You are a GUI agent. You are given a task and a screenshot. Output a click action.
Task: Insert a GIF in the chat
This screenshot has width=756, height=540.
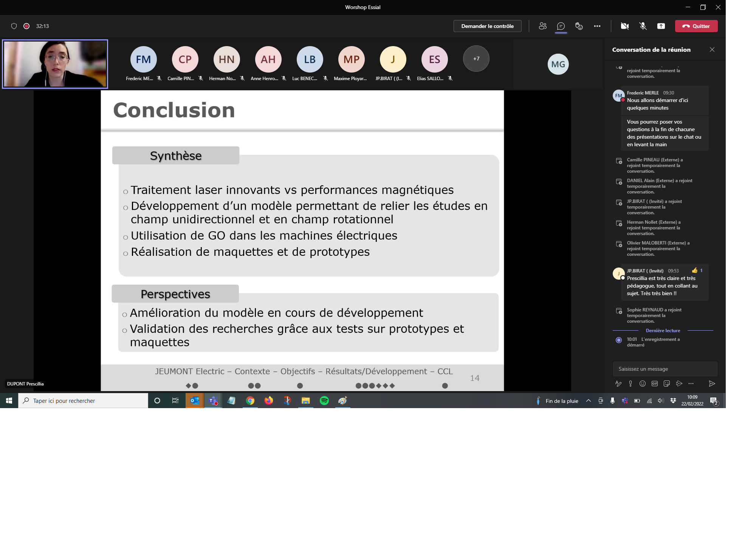tap(655, 384)
